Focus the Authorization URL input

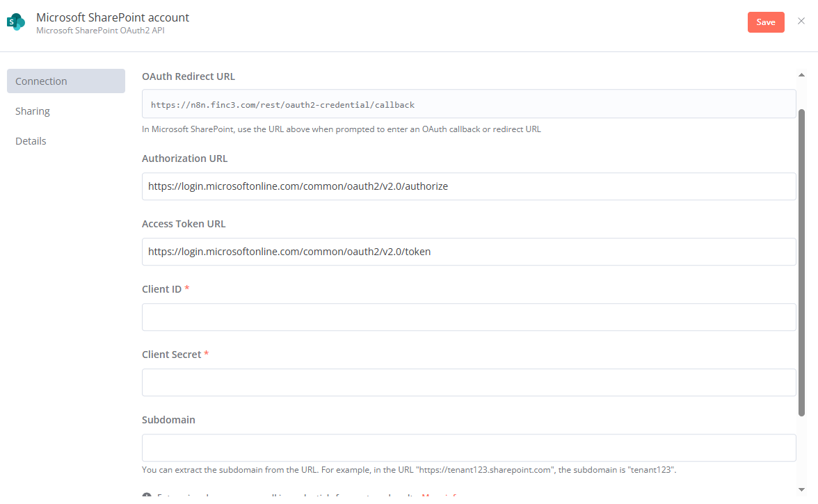469,186
